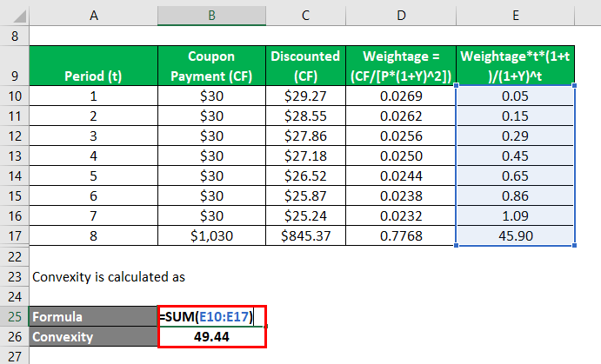Select row 9 header
The height and width of the screenshot is (364, 601).
coord(14,64)
